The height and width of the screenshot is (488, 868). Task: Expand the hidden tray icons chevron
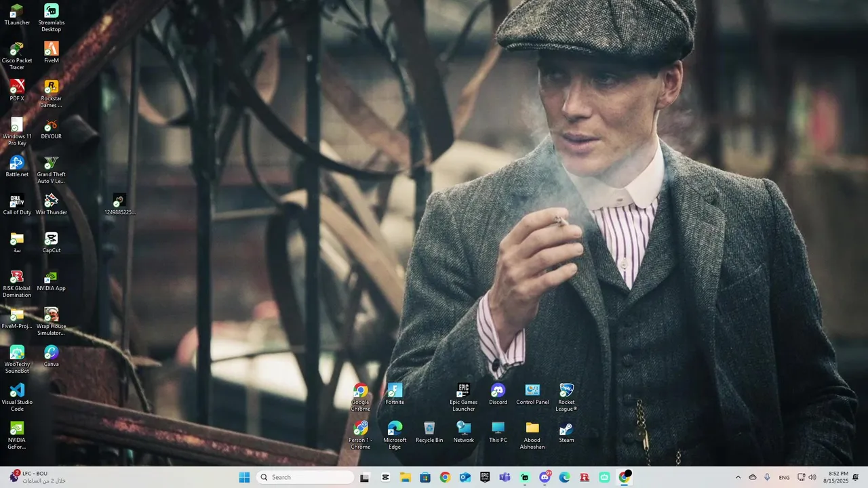tap(738, 477)
